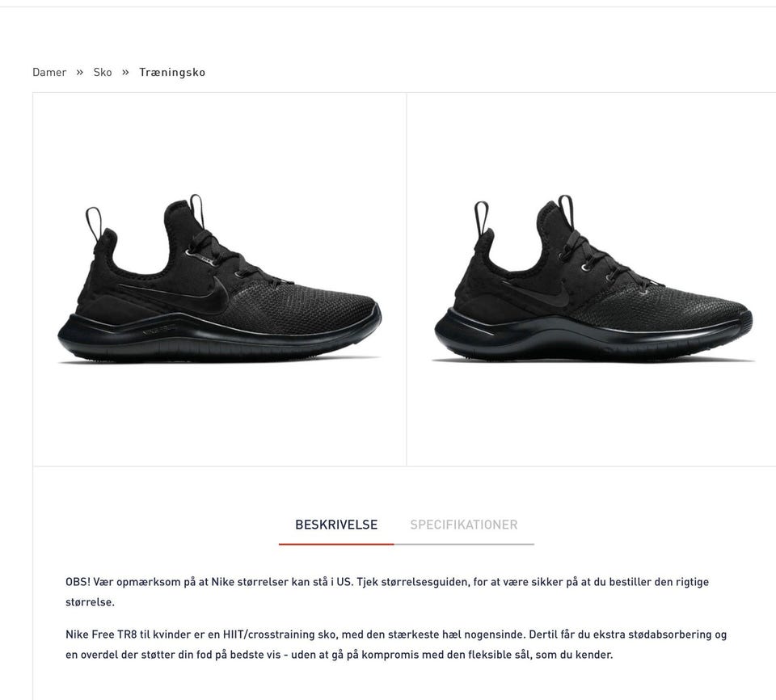The width and height of the screenshot is (776, 700).
Task: Click the Nike Free TR8 description paragraph
Action: 396,644
